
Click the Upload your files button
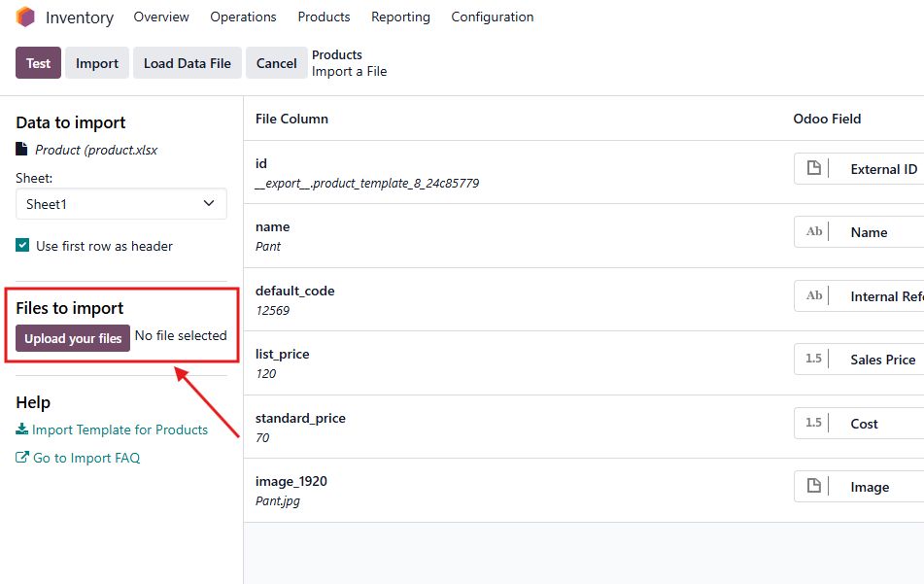(x=73, y=338)
